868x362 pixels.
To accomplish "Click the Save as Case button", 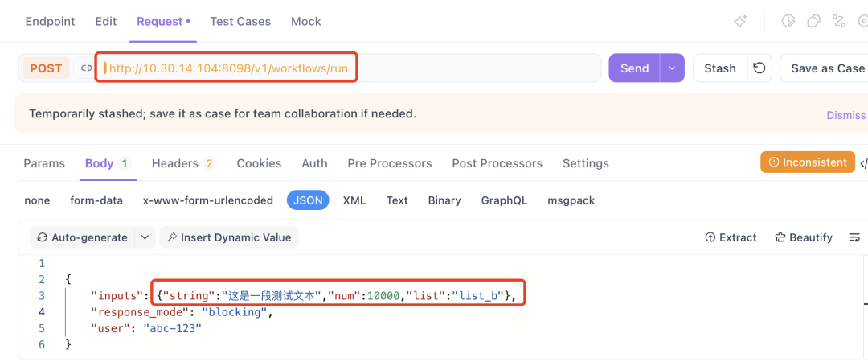I will click(x=826, y=68).
